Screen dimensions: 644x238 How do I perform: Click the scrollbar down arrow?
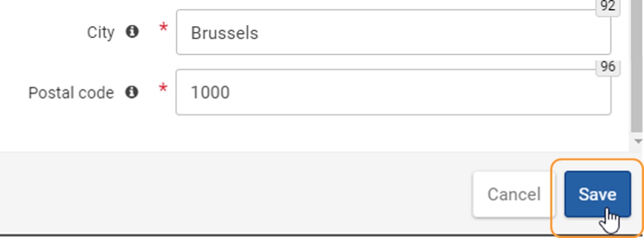[638, 141]
